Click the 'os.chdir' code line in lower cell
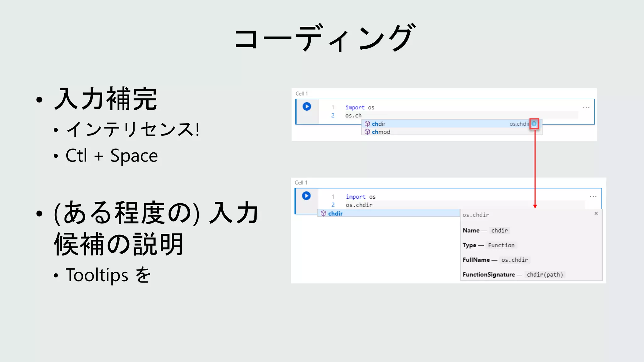644x362 pixels. pos(359,205)
